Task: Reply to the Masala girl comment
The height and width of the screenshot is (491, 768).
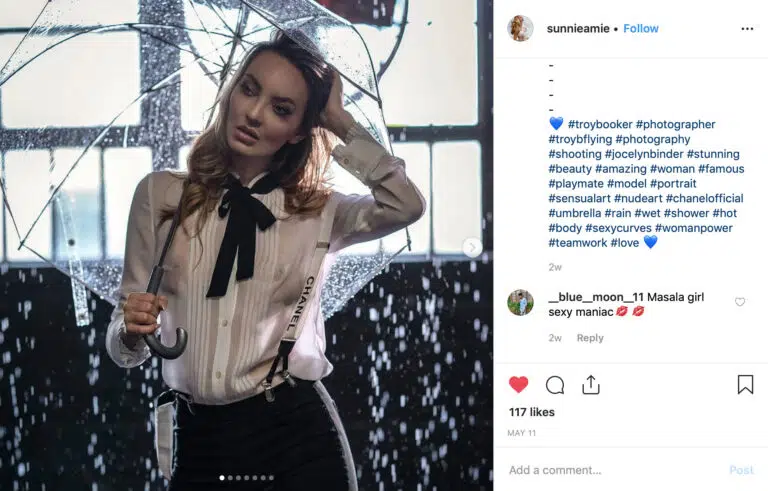Action: point(590,338)
